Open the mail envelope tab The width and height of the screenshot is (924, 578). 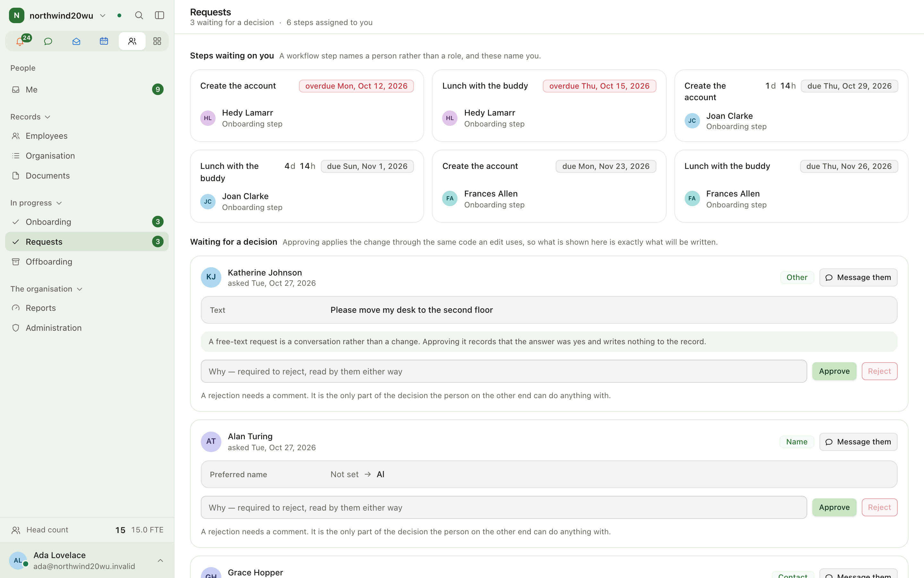76,41
